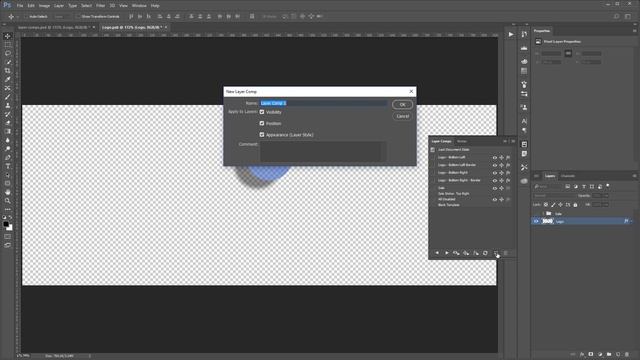Select the Healing Brush tool
The height and width of the screenshot is (360, 640).
coord(7,88)
